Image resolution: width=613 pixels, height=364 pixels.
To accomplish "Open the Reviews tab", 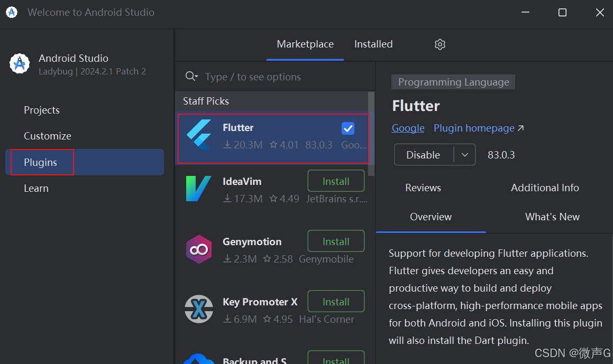I will point(423,188).
